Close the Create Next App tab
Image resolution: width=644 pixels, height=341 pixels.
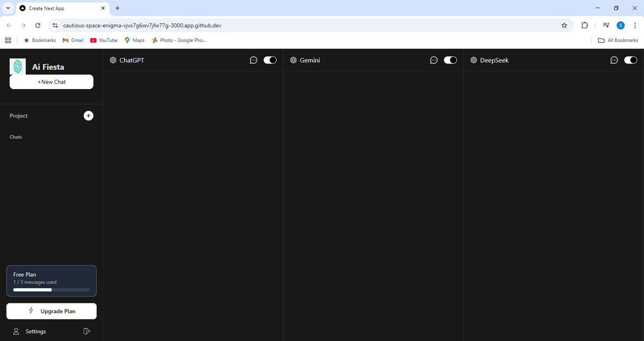point(103,8)
